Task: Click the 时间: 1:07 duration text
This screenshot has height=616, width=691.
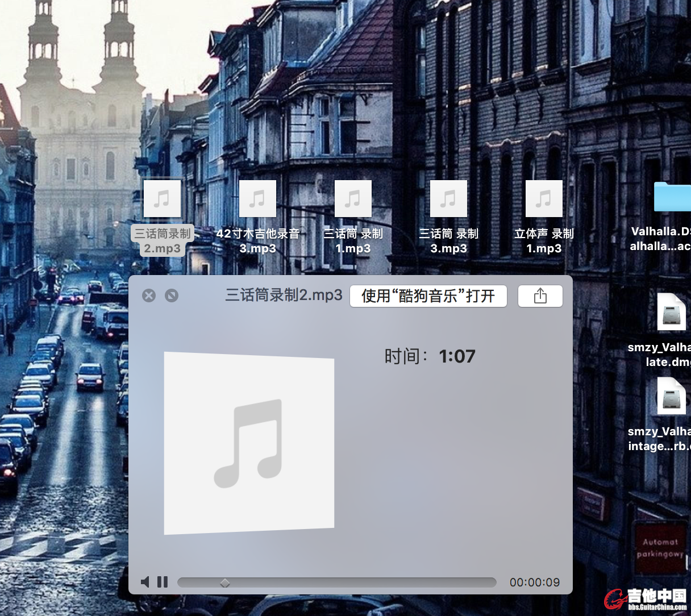Action: click(x=430, y=356)
